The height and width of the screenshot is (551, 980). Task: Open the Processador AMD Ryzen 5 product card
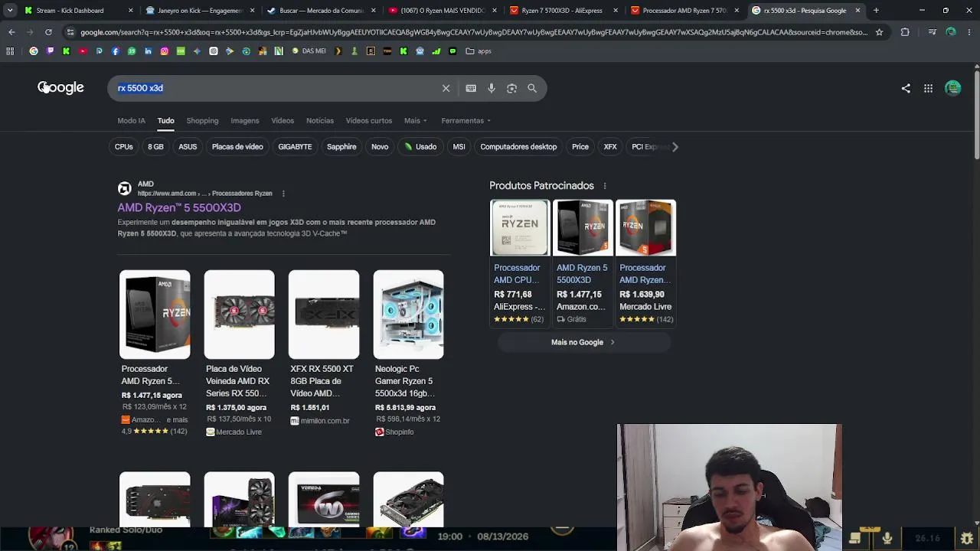(x=155, y=354)
